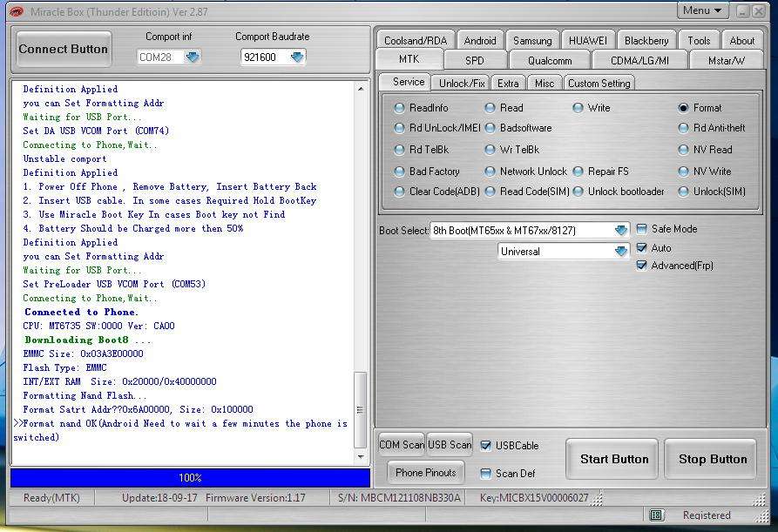
Task: Switch to the Samsung tab
Action: [x=532, y=41]
